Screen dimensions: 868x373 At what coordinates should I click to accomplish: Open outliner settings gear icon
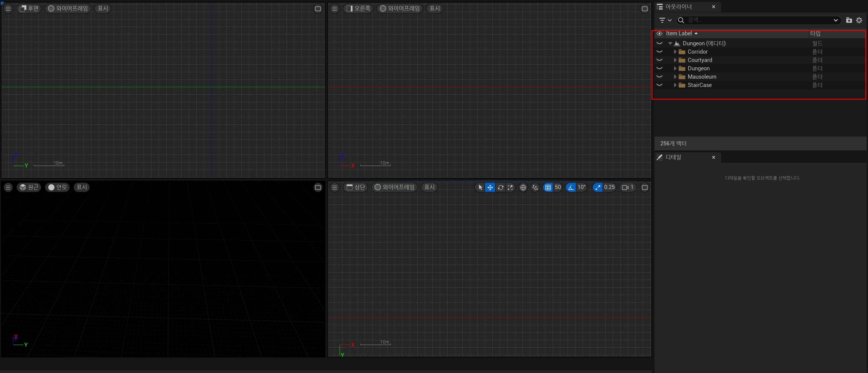[x=859, y=20]
